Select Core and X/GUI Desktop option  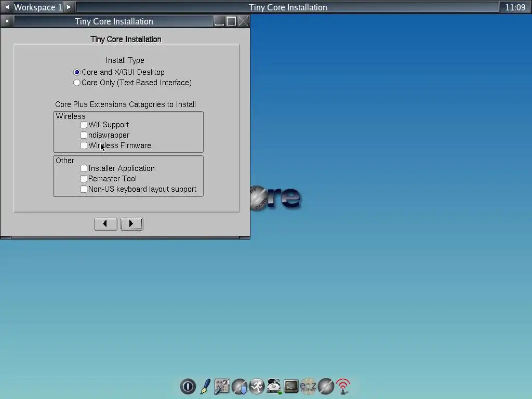click(x=119, y=72)
